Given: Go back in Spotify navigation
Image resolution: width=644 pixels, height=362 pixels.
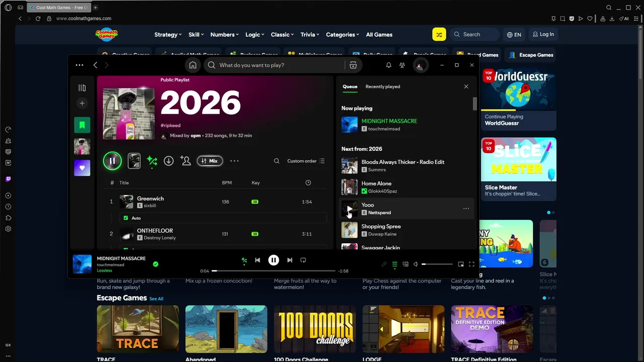Looking at the screenshot, I should coord(95,65).
